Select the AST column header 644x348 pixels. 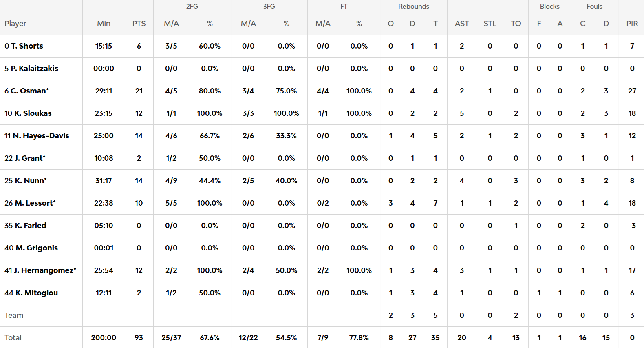(x=462, y=24)
